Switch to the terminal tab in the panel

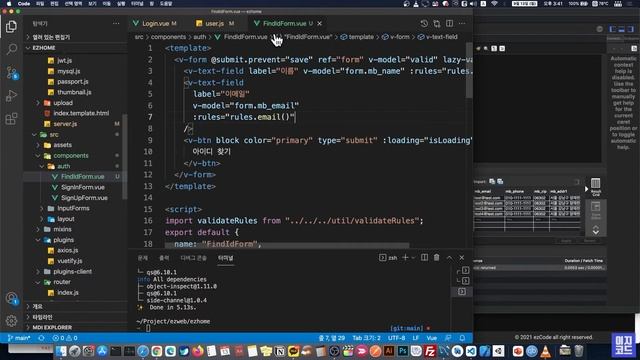pyautogui.click(x=225, y=258)
